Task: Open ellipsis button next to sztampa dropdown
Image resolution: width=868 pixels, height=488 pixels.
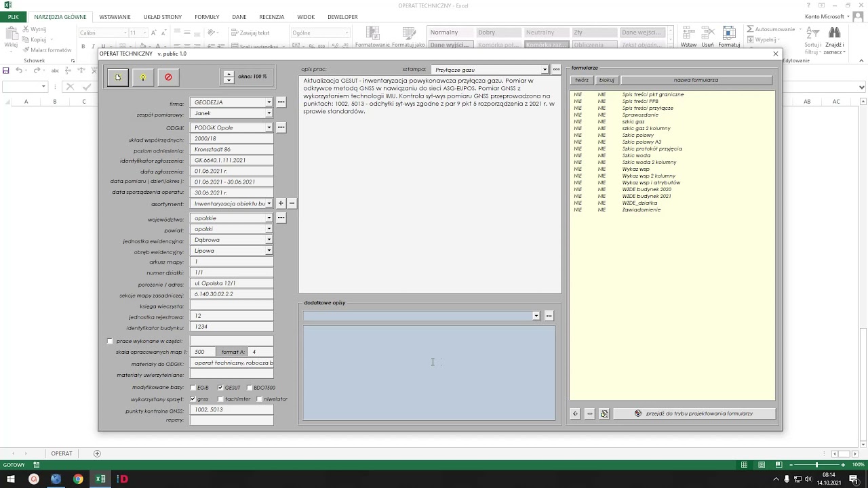Action: [556, 69]
